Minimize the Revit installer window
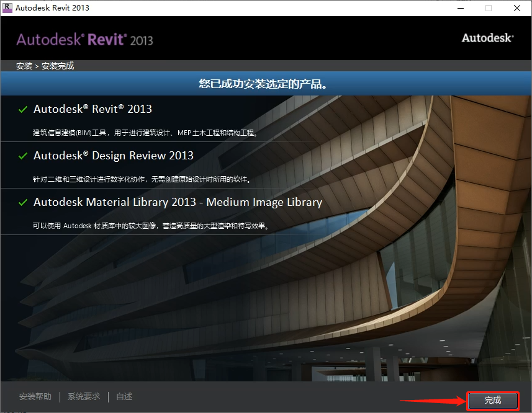Viewport: 532px width, 413px height. pyautogui.click(x=459, y=8)
